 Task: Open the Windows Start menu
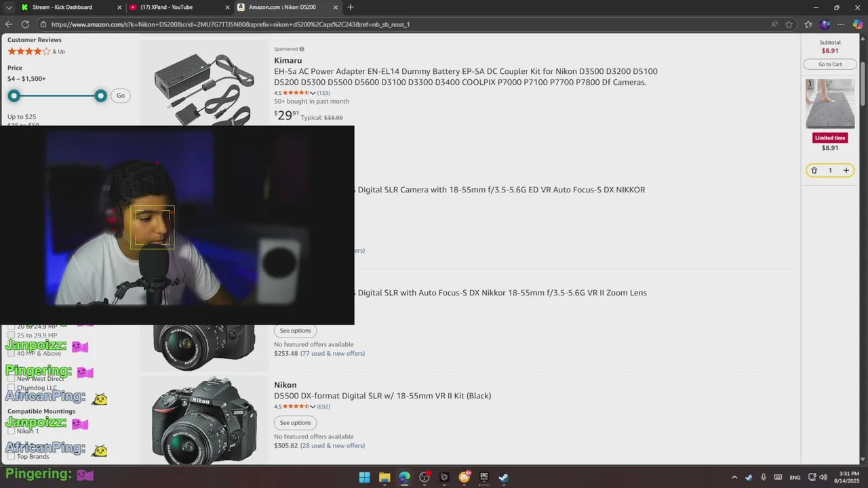[364, 477]
